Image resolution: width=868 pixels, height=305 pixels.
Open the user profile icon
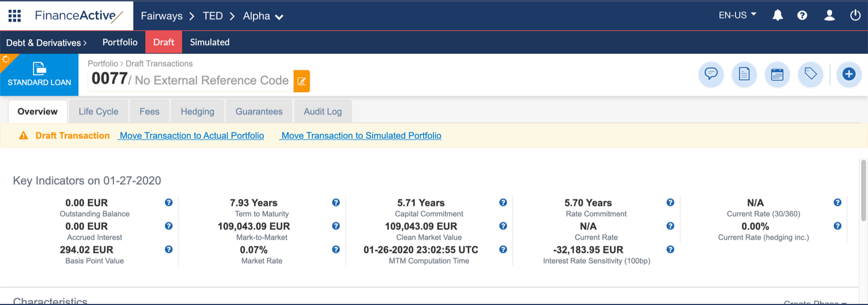tap(829, 16)
